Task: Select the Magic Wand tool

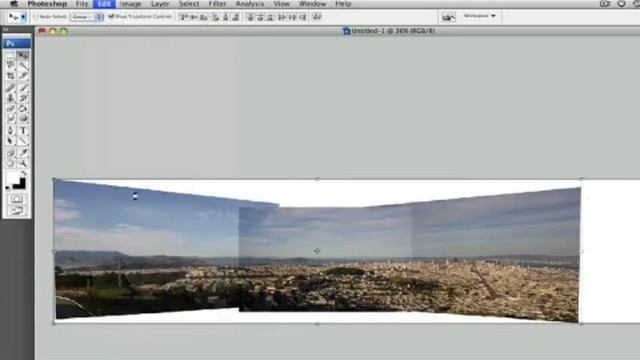Action: (23, 65)
